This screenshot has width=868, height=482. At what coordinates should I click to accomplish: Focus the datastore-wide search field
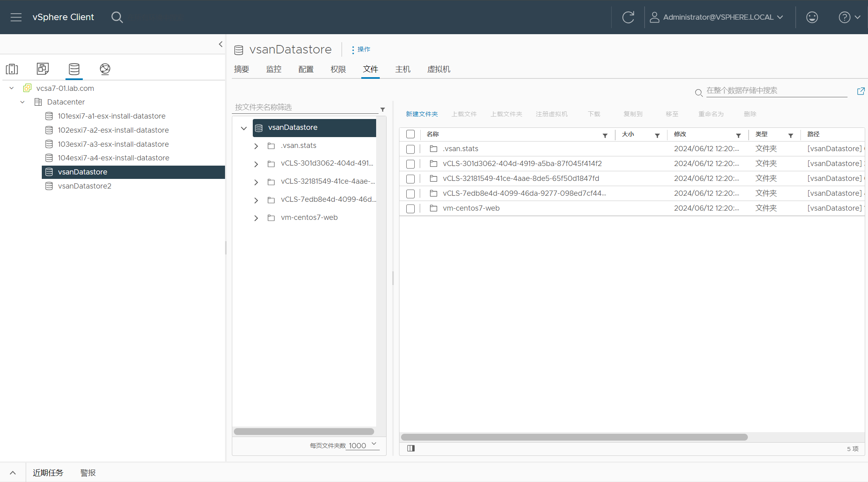[776, 91]
